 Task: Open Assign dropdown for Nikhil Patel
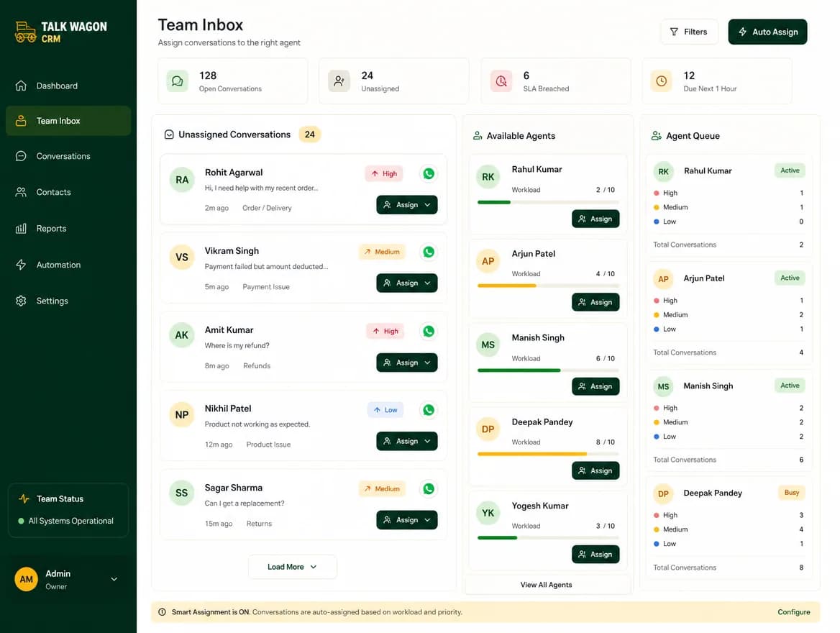(407, 441)
